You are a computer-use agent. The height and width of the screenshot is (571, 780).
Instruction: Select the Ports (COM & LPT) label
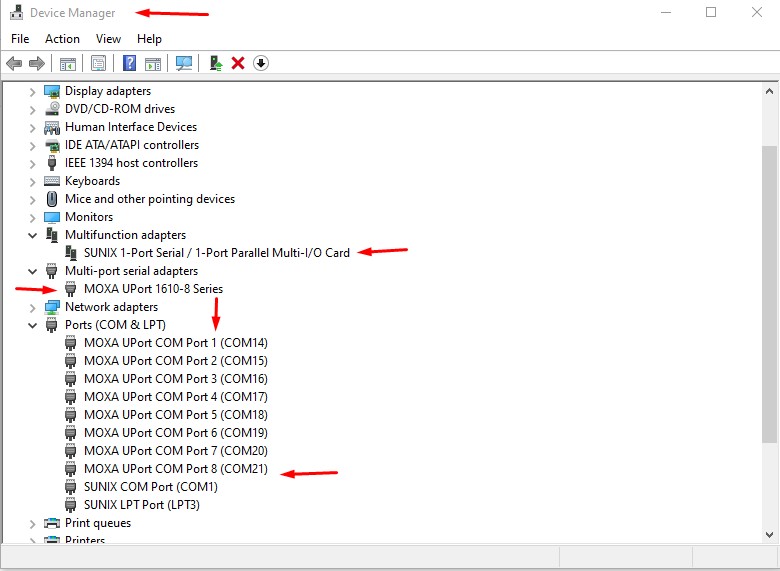(115, 325)
